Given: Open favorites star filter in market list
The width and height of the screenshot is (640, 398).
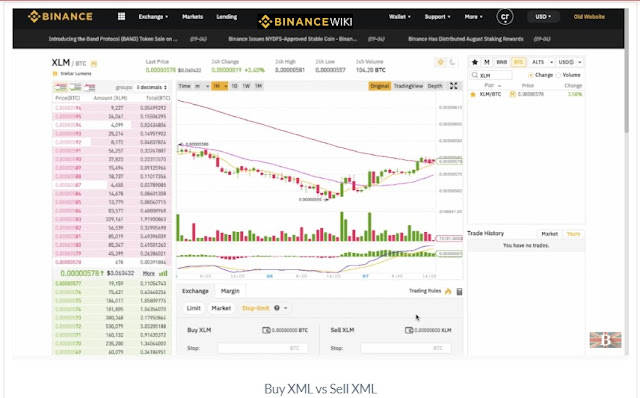Looking at the screenshot, I should pyautogui.click(x=475, y=62).
